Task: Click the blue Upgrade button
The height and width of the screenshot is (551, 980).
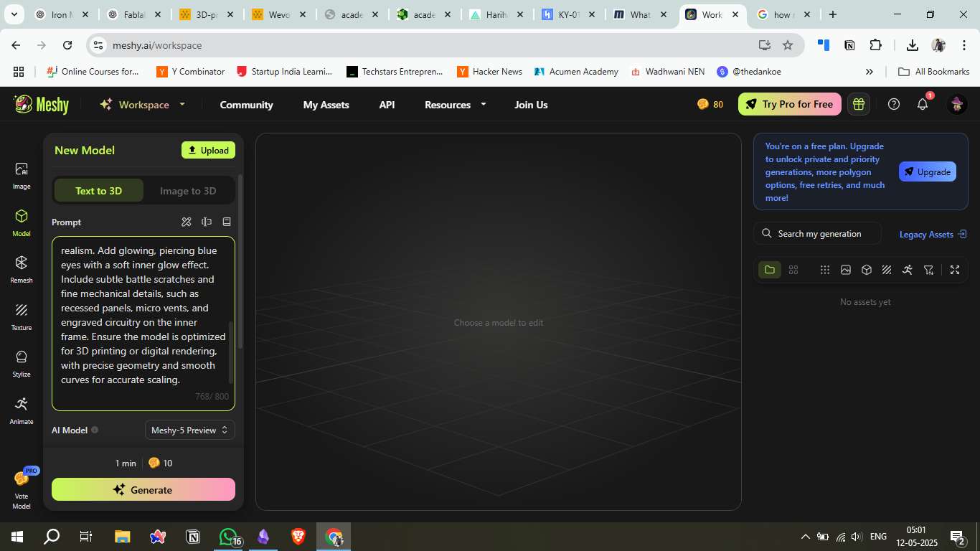Action: (927, 171)
